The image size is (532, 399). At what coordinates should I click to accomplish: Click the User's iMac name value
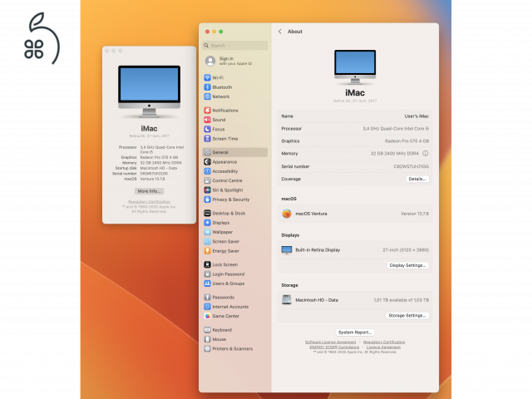point(416,116)
